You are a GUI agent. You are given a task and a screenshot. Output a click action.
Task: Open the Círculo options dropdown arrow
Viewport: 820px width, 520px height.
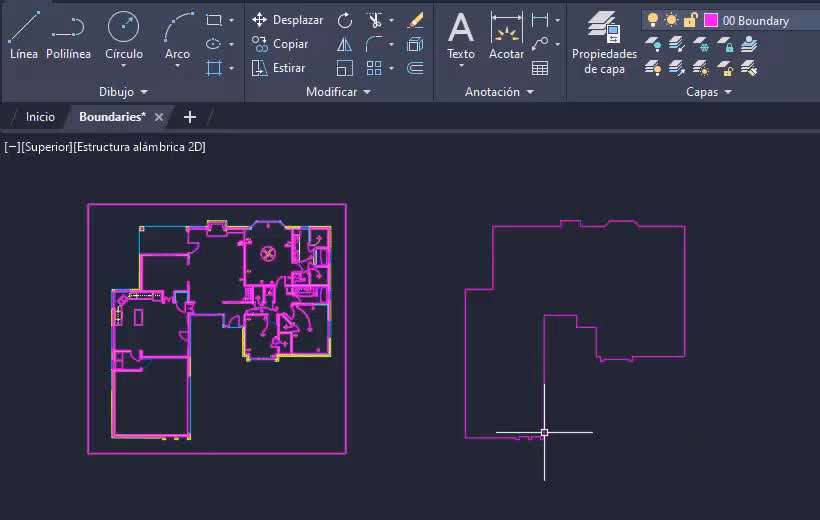pos(124,66)
